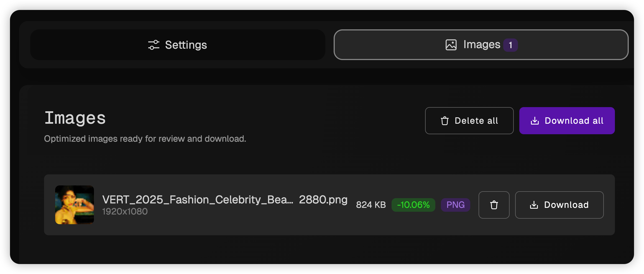The image size is (644, 274).
Task: Click the 1920x1080 dimensions text
Action: [x=125, y=211]
